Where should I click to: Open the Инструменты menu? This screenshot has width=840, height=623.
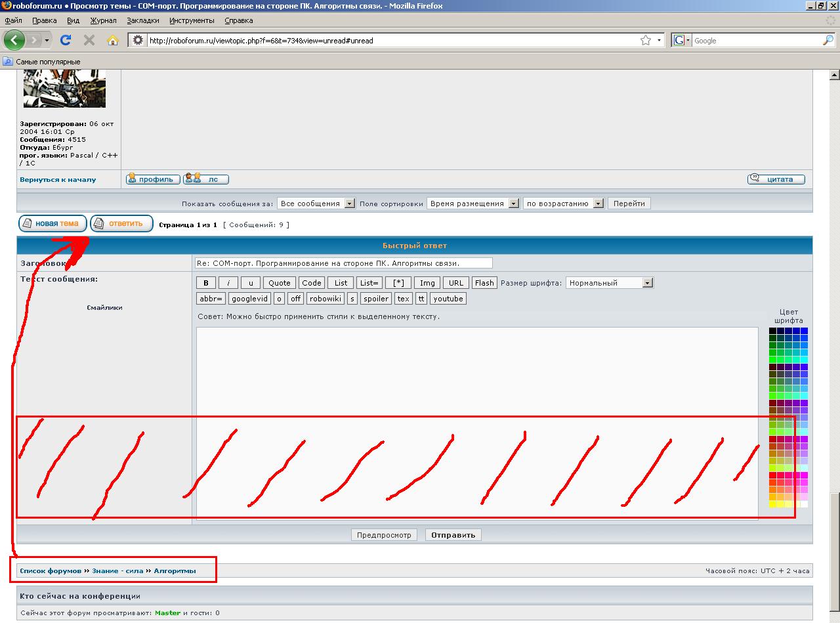click(x=192, y=20)
